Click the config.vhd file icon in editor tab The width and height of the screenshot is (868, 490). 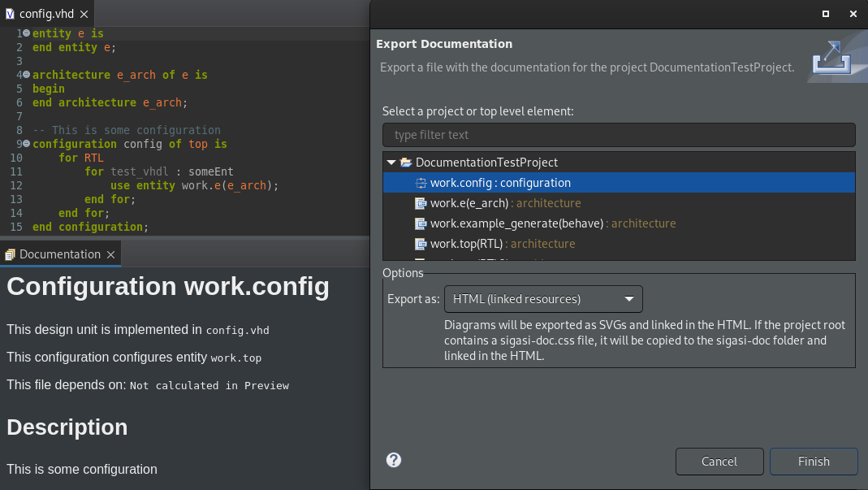pyautogui.click(x=10, y=14)
